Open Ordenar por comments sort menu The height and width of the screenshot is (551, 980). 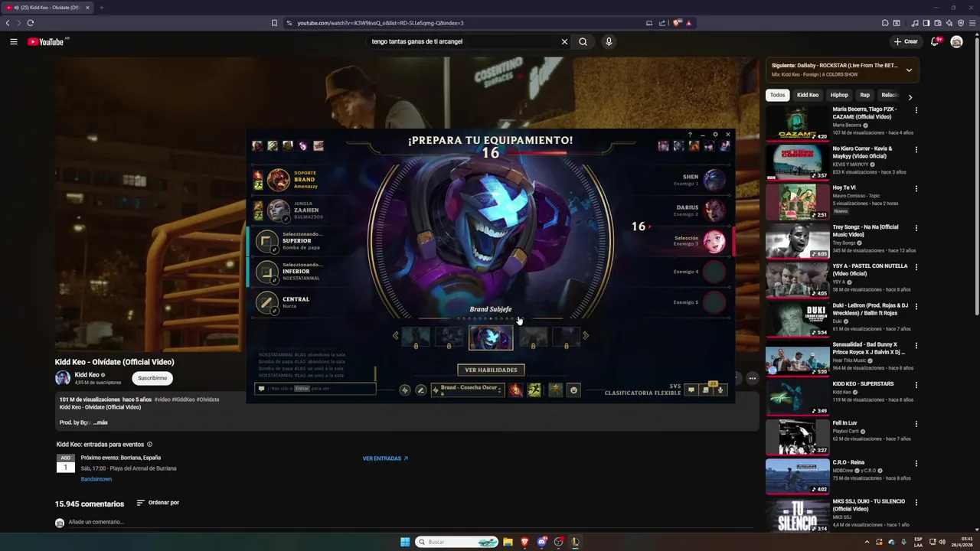click(x=158, y=503)
